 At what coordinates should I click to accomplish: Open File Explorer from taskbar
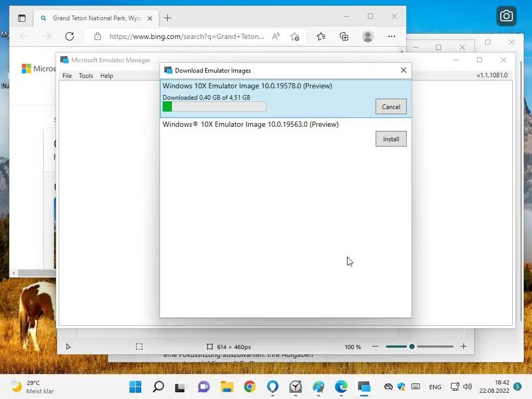pyautogui.click(x=227, y=387)
